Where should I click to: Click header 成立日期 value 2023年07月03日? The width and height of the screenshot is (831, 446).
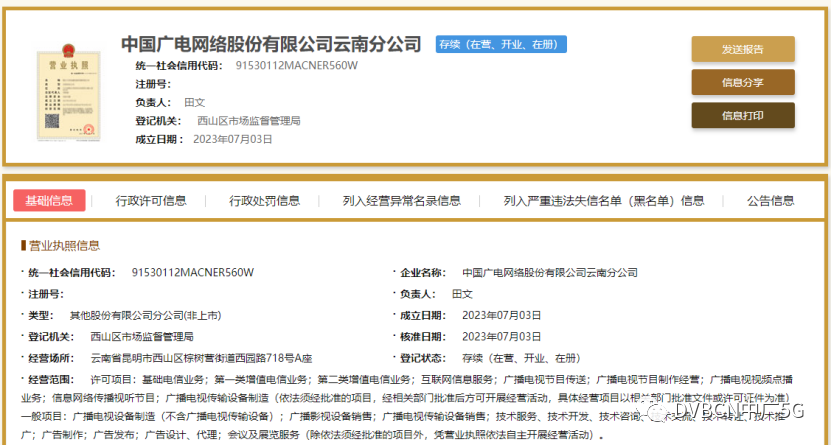(233, 139)
